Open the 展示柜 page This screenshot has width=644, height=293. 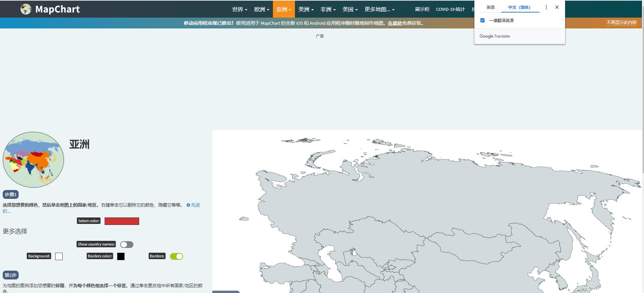[x=422, y=9]
